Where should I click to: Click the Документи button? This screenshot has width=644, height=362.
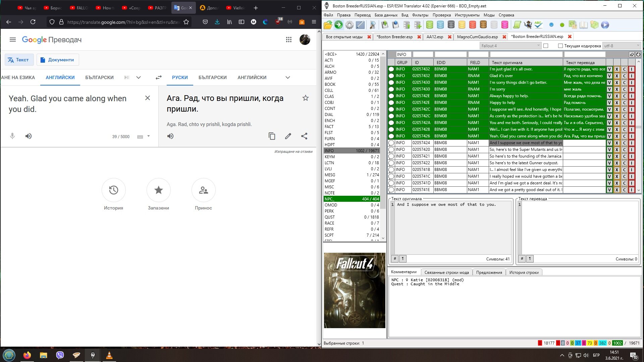point(57,60)
